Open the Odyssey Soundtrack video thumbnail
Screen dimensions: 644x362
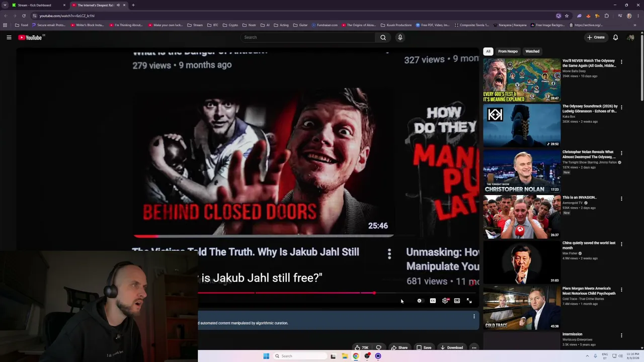click(x=522, y=126)
